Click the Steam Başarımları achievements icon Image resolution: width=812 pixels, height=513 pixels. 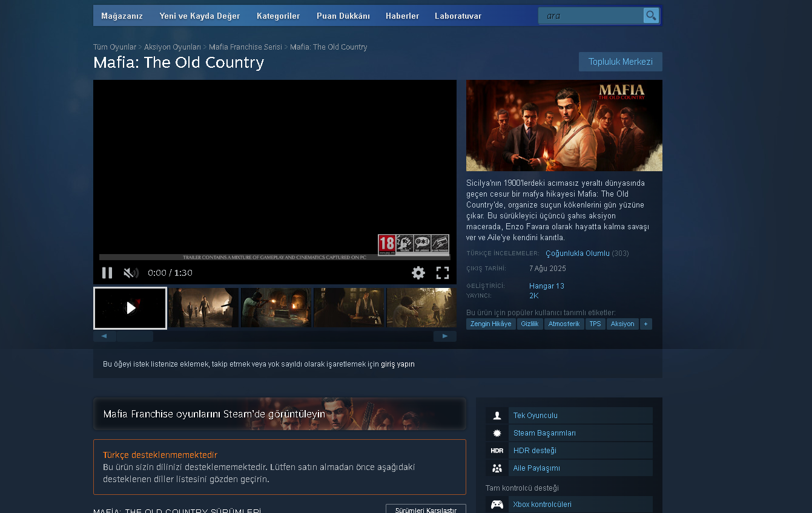[x=497, y=433]
